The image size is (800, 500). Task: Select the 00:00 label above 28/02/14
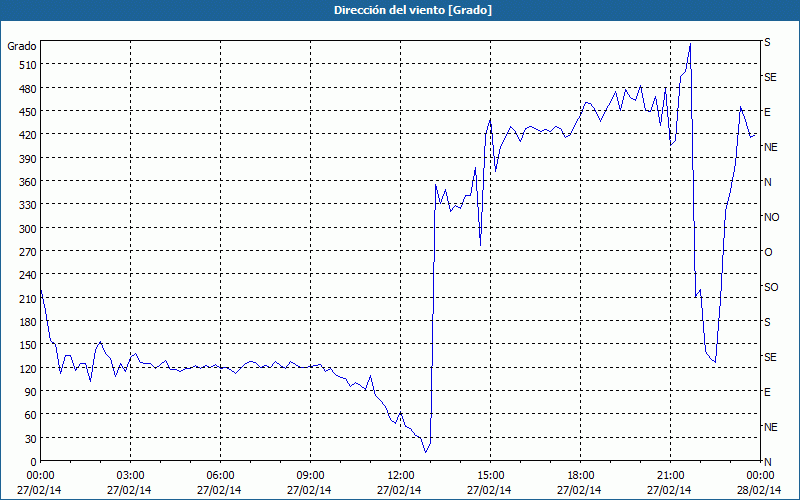click(760, 476)
